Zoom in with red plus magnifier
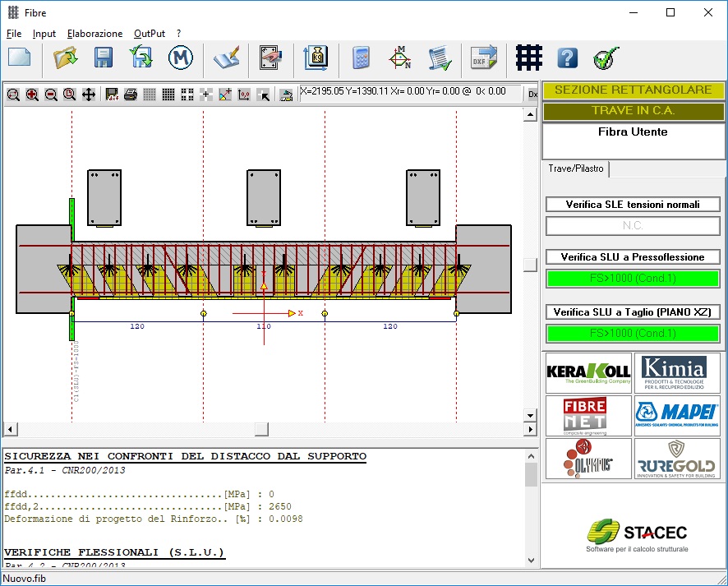728x586 pixels. (x=32, y=95)
